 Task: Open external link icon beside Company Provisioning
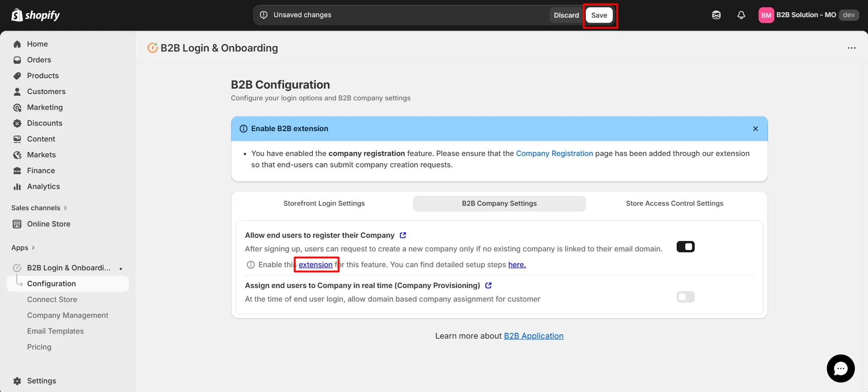point(489,285)
